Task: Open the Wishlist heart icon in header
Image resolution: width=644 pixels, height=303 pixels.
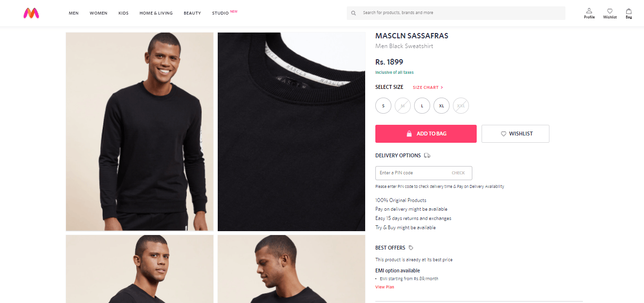Action: pos(610,11)
